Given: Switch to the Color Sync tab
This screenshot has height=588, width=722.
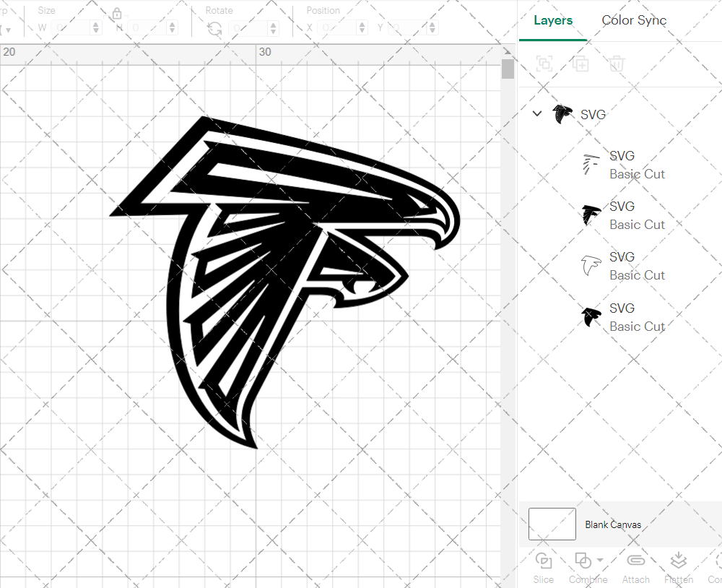Looking at the screenshot, I should (633, 20).
